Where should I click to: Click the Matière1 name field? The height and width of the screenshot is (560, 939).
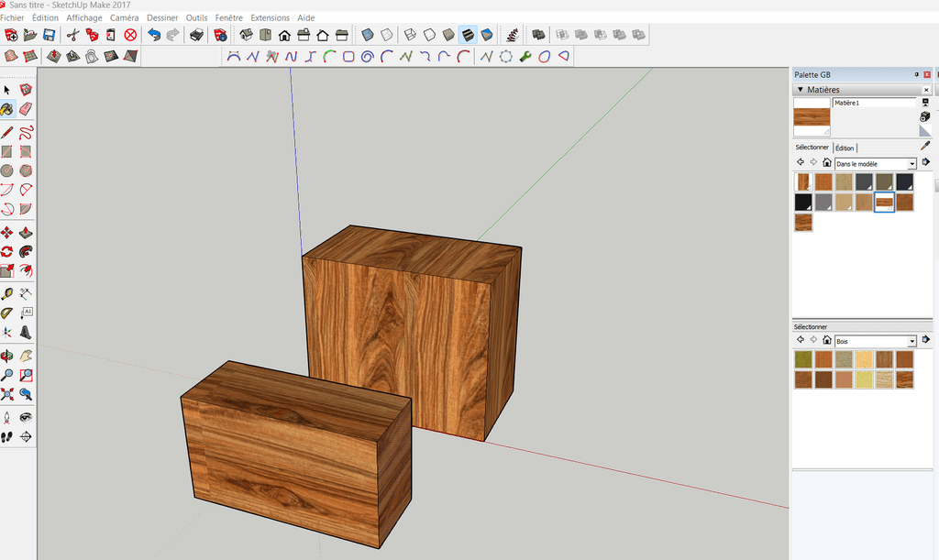tap(873, 104)
